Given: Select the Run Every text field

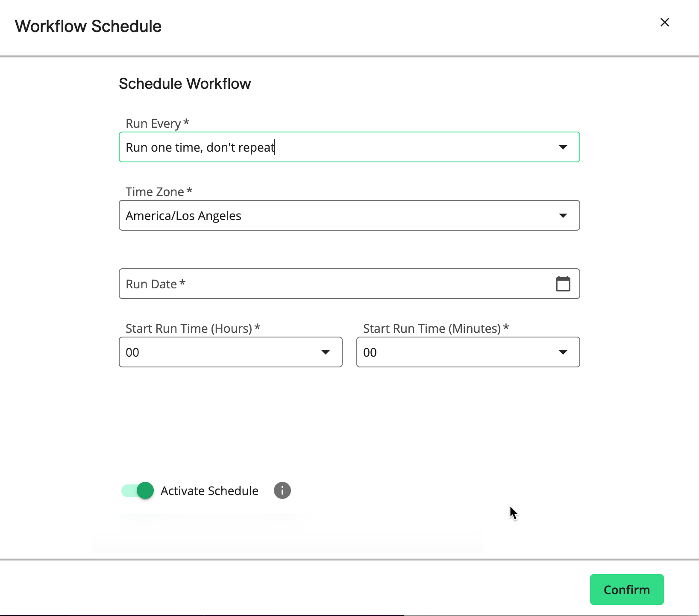Looking at the screenshot, I should click(299, 147).
